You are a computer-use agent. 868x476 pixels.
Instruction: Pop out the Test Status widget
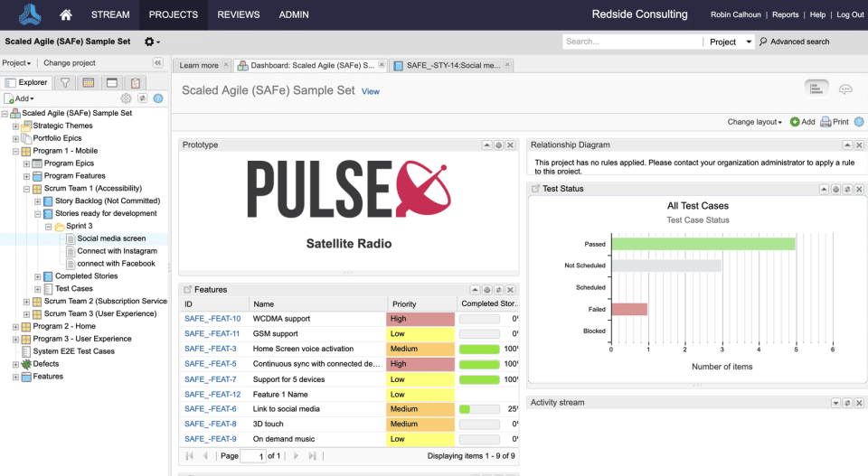click(x=536, y=189)
